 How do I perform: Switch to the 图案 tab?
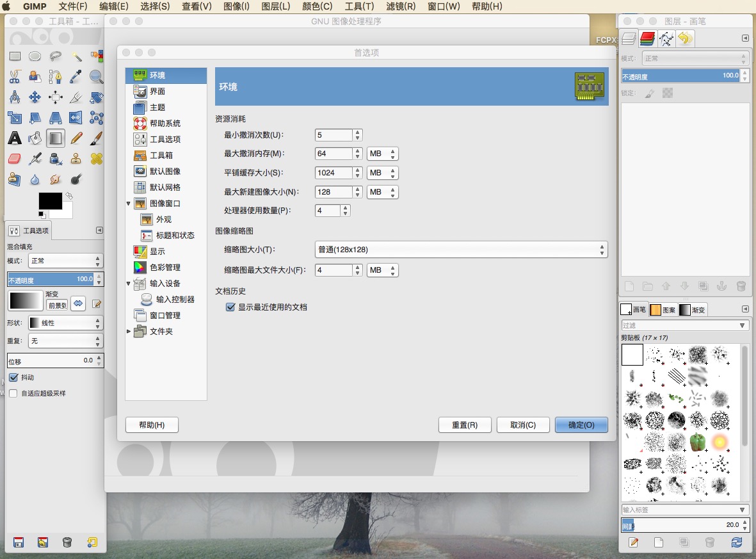(663, 310)
